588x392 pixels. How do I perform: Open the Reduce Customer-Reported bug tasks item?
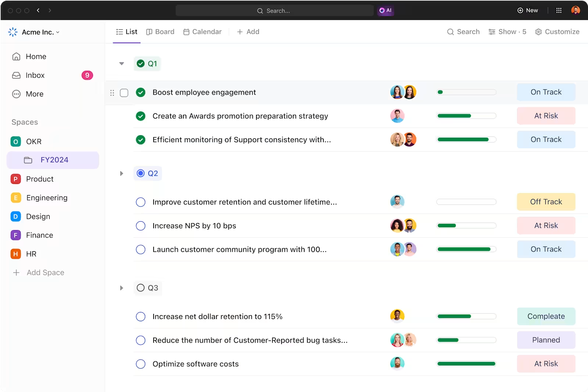click(250, 340)
